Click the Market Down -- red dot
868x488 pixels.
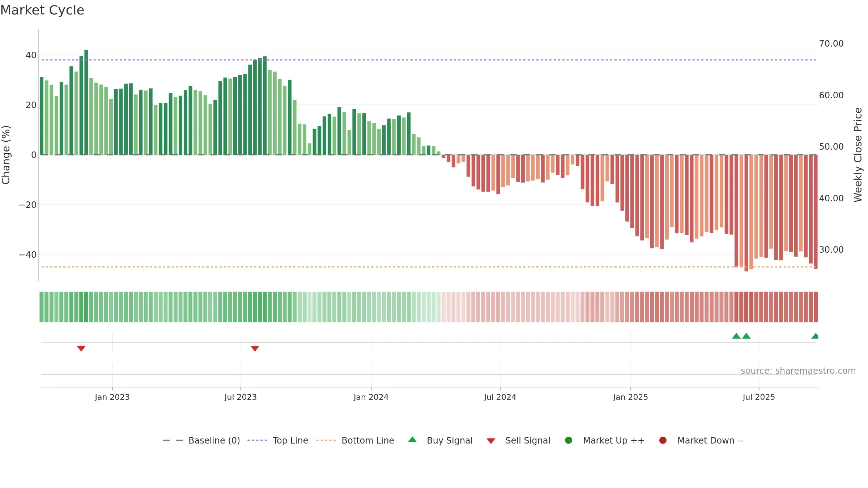coord(663,440)
